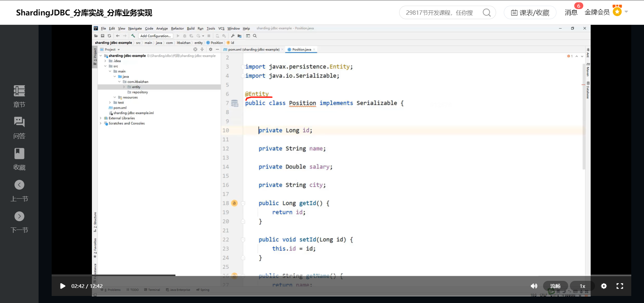This screenshot has height=303, width=644.
Task: Click the database gutter icon on line 7
Action: pyautogui.click(x=235, y=103)
